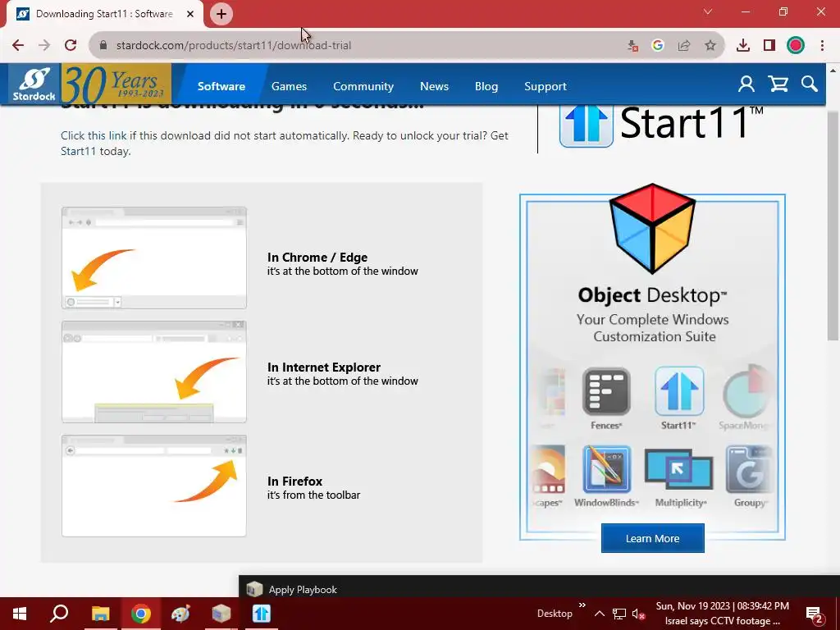Click the scroll-up arrow of the scrollbar
Screen dimensions: 840x630
tap(832, 71)
